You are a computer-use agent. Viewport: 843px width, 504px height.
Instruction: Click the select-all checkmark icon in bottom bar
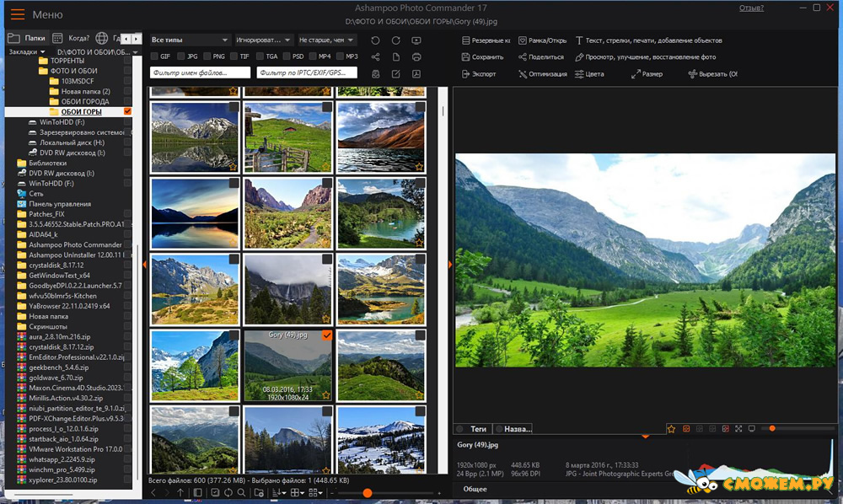[x=215, y=492]
